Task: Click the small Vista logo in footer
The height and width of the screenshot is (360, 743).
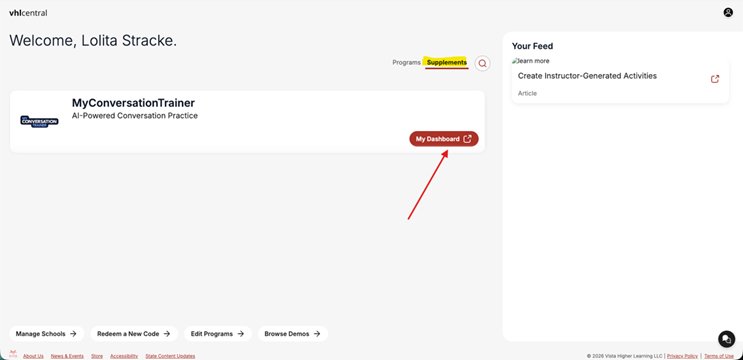Action: click(x=13, y=354)
